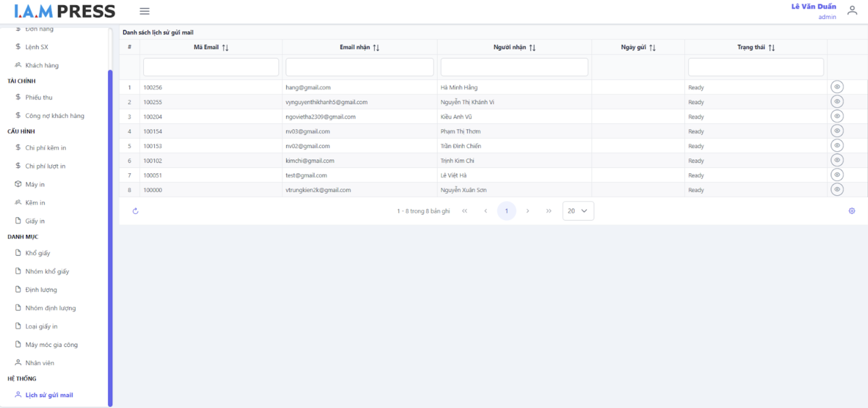The image size is (868, 408).
Task: Open Lịch sử gửi mail menu item
Action: (49, 395)
